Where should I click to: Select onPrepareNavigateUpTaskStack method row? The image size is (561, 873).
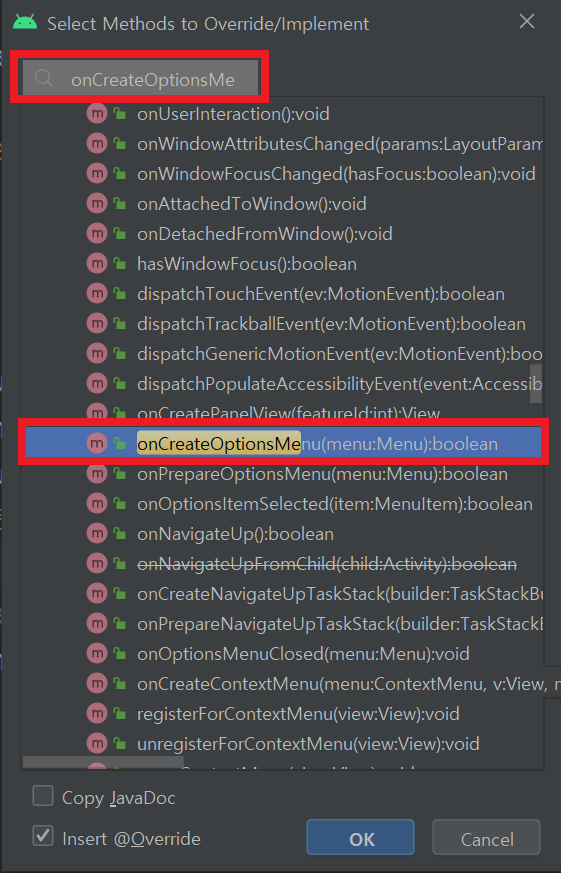click(x=282, y=625)
